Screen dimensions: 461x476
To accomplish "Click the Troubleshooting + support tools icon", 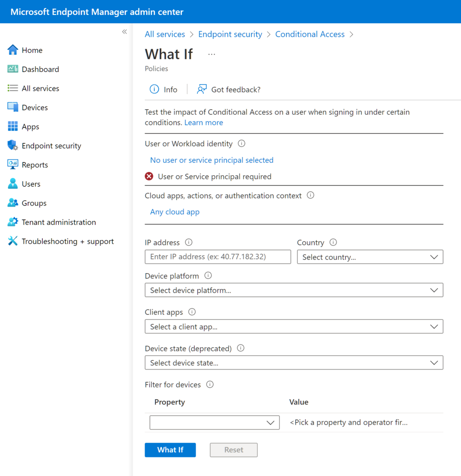I will [13, 241].
